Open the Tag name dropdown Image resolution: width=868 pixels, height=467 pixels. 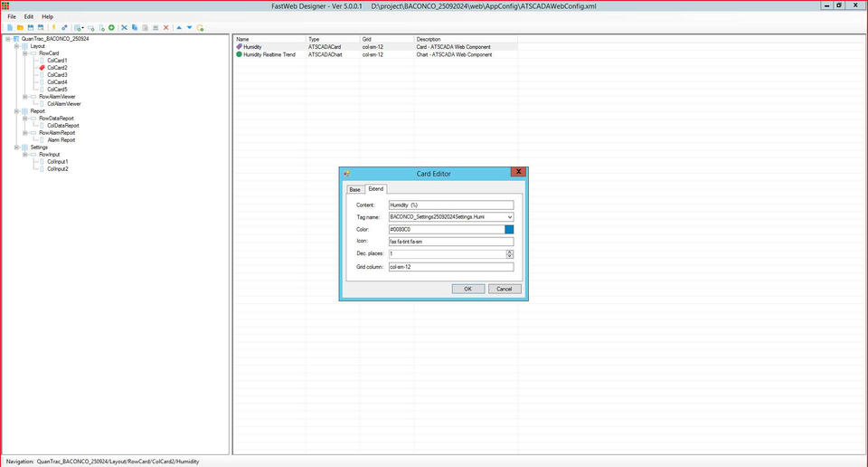coord(510,217)
